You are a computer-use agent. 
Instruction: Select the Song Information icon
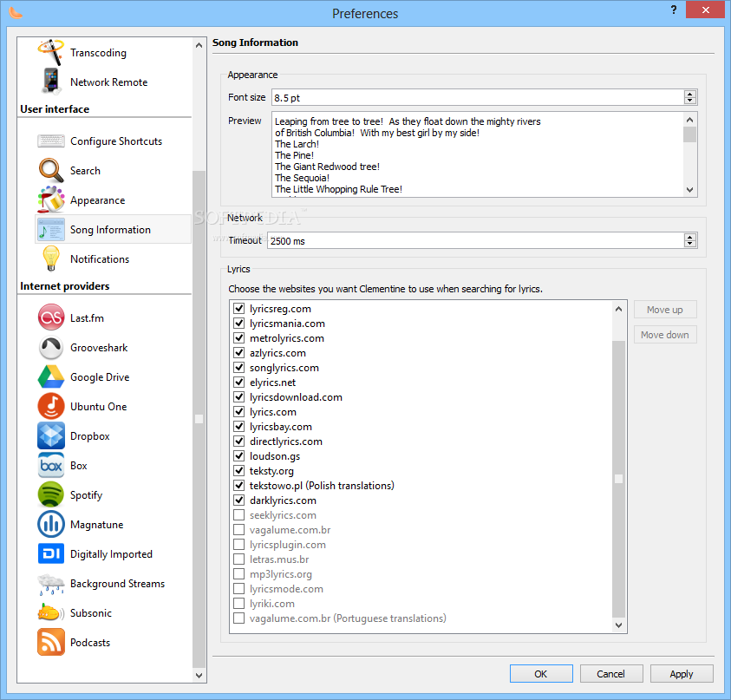pos(51,230)
